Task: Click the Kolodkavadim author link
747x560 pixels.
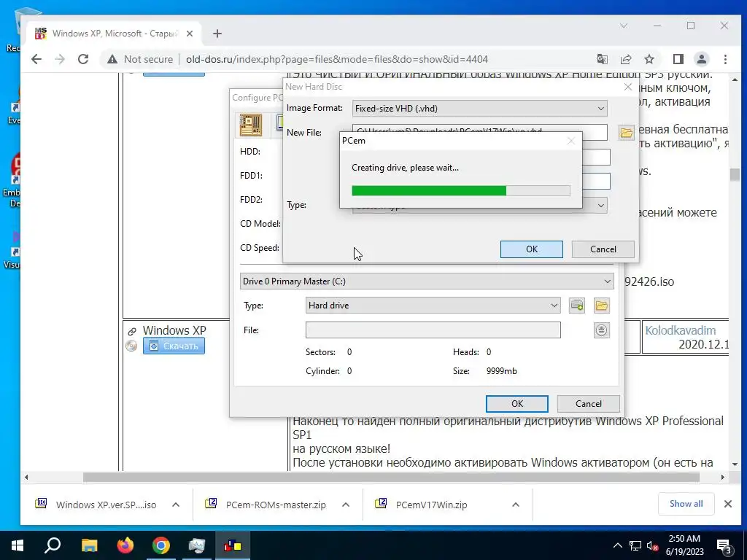Action: [681, 330]
